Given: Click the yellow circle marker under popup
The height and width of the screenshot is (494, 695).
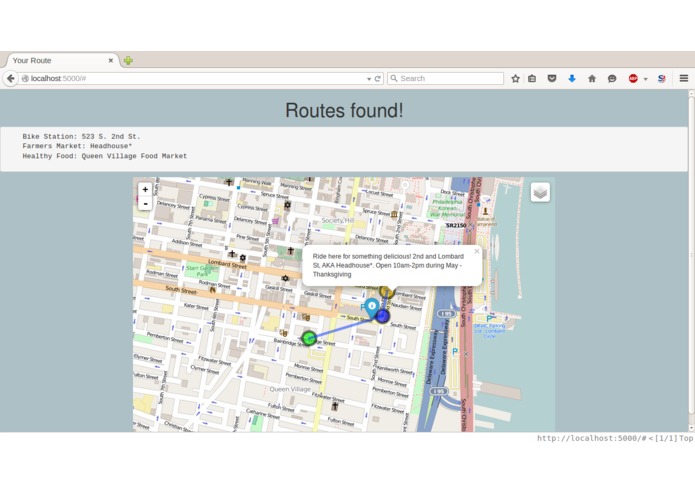Looking at the screenshot, I should (x=387, y=292).
